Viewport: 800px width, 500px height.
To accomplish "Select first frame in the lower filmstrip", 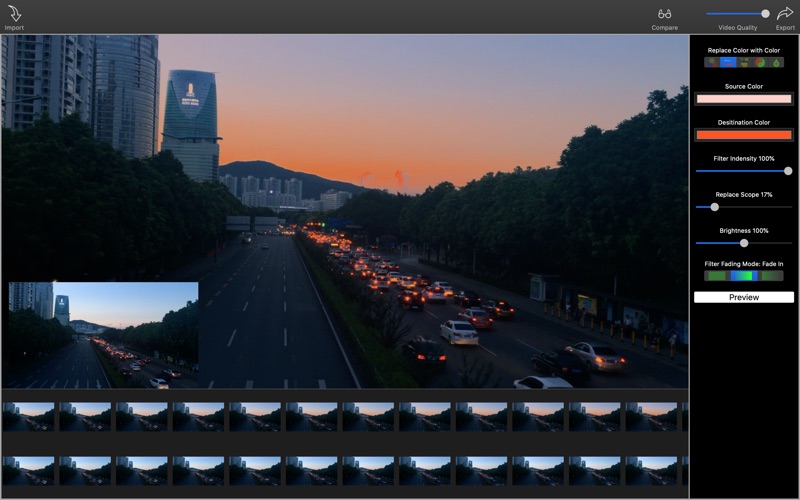I will (28, 471).
